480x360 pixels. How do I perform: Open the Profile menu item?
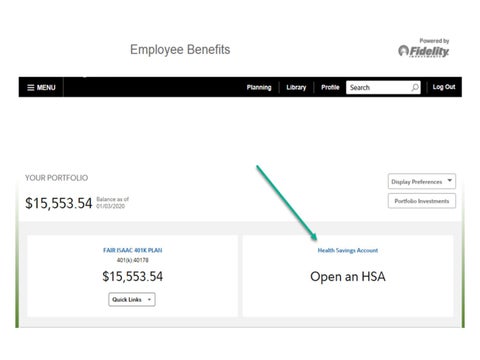[330, 87]
